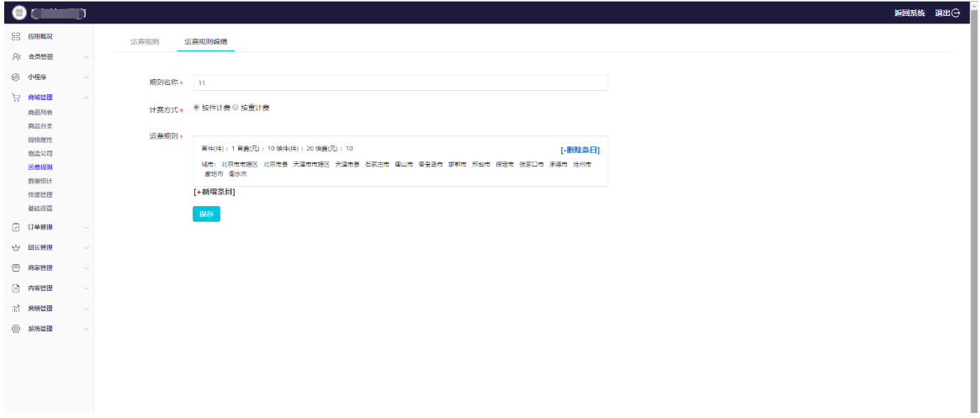This screenshot has height=418, width=980.
Task: Open 基础设置 in the sidebar
Action: [40, 208]
